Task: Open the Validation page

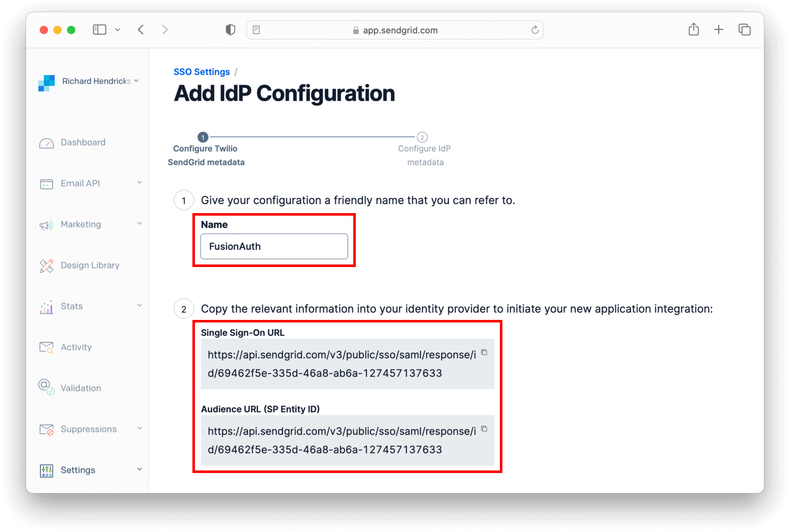Action: click(x=81, y=388)
